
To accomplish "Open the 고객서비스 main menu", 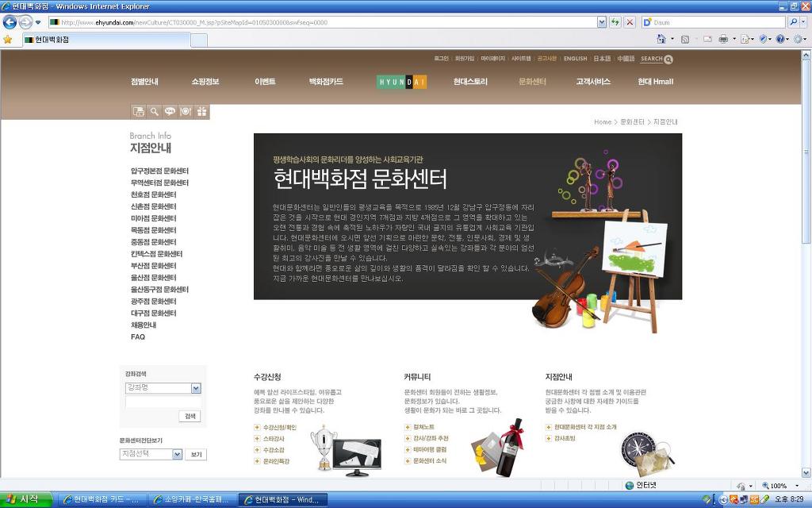I will (x=593, y=82).
